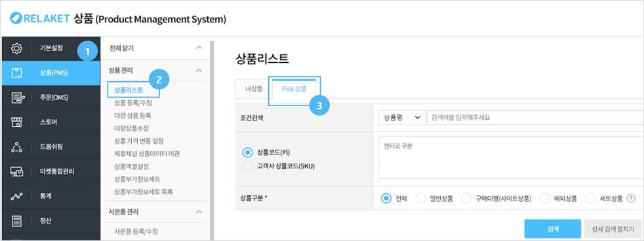Switch to the Pick 상품 tab
The width and height of the screenshot is (644, 241).
(294, 89)
